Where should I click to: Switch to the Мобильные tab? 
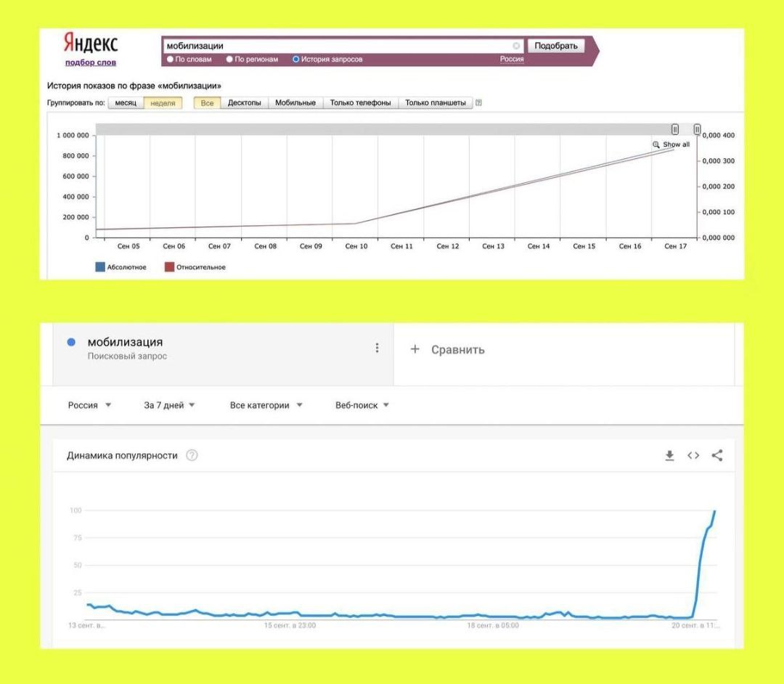click(295, 103)
